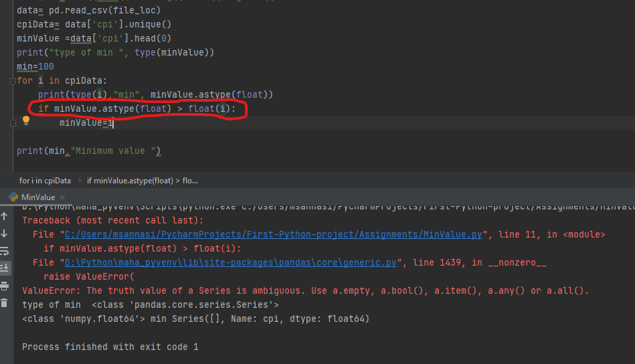Click the Up the Stack Trace arrow
Screen dimensions: 635x364
point(5,216)
